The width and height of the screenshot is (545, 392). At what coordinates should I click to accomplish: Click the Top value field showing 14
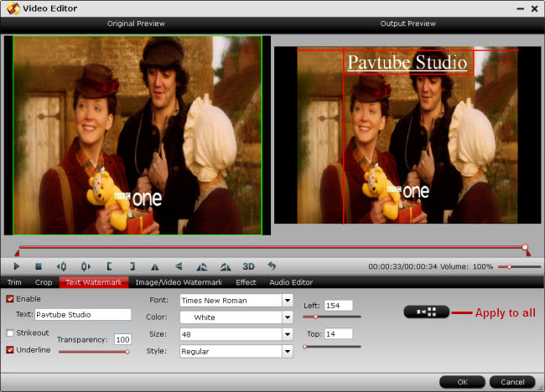pos(339,333)
